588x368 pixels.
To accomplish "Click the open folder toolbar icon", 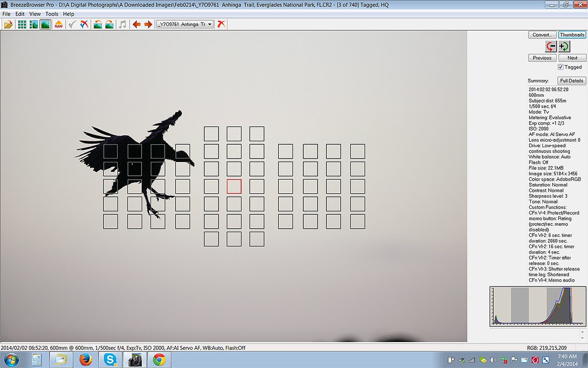I will [8, 24].
